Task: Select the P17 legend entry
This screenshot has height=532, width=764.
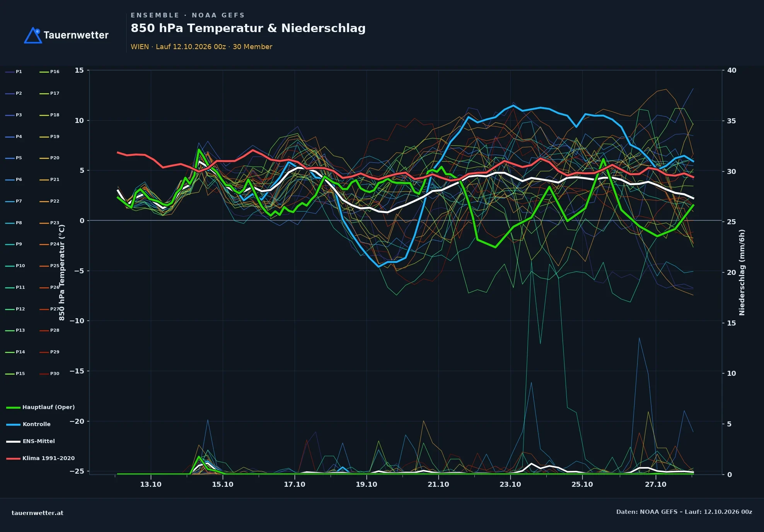Action: [49, 94]
